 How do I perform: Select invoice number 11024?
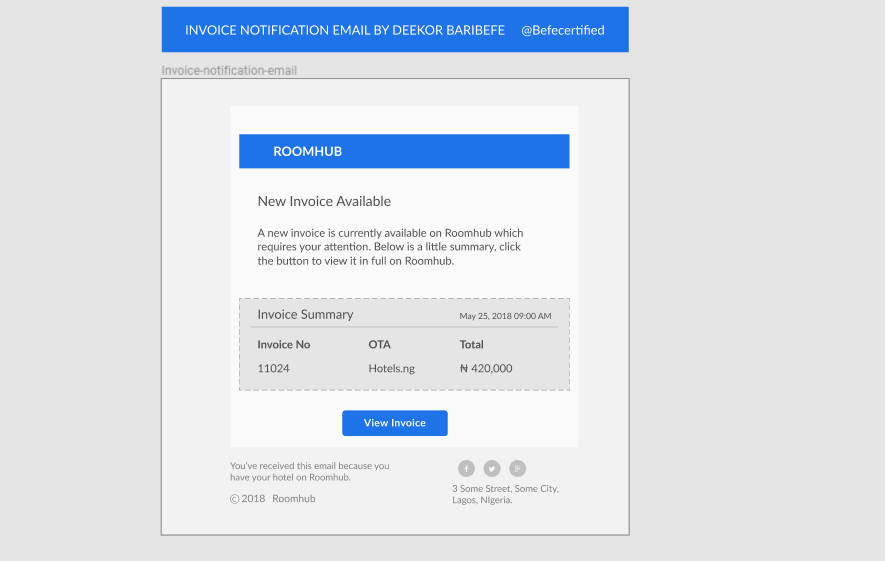coord(273,369)
